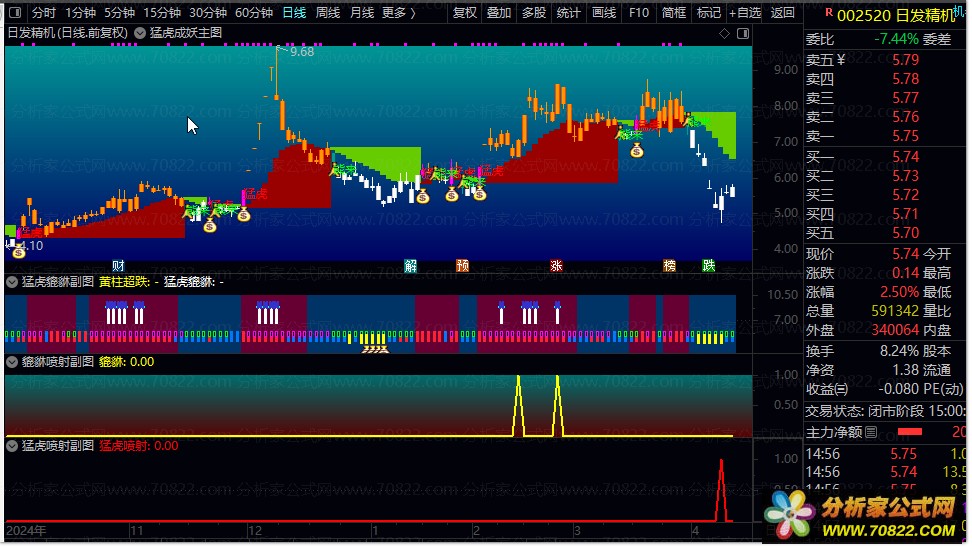This screenshot has height=547, width=972.
Task: Toggle the 简框 simple frame
Action: tap(674, 12)
